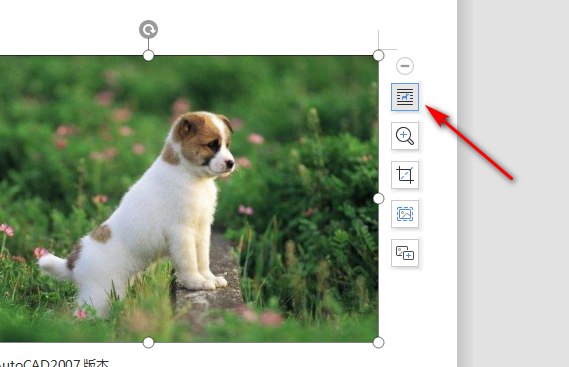Select the puppy photo in the document
Viewport: 569px width, 367px height.
point(189,199)
